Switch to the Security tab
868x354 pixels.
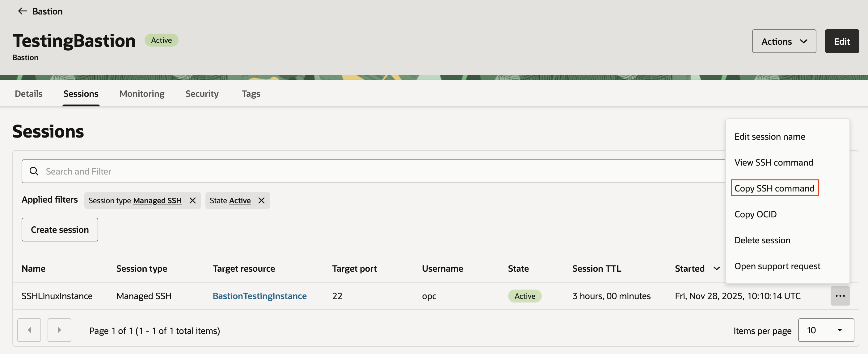click(202, 93)
